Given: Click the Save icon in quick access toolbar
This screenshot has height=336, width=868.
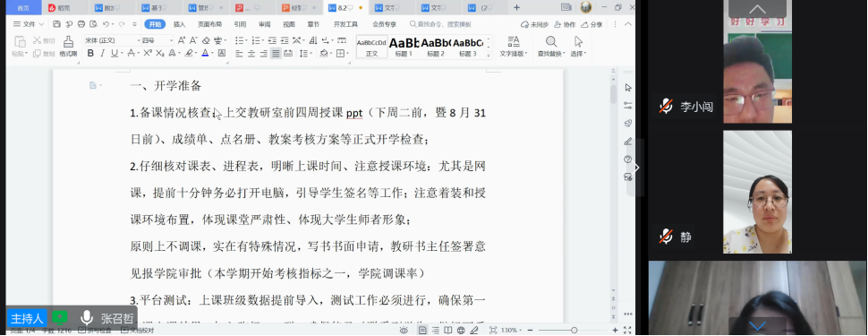Looking at the screenshot, I should pos(56,24).
